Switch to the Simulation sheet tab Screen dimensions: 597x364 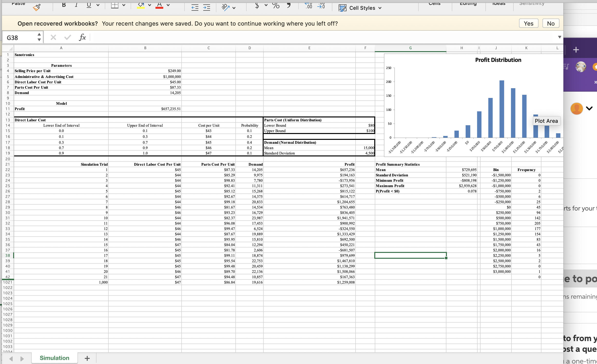[54, 358]
